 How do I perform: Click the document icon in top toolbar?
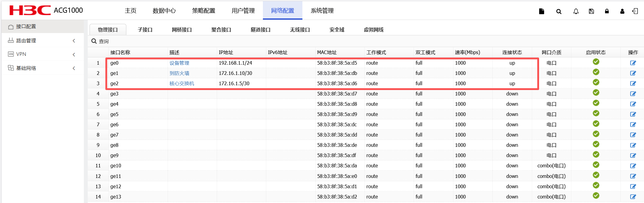point(541,11)
